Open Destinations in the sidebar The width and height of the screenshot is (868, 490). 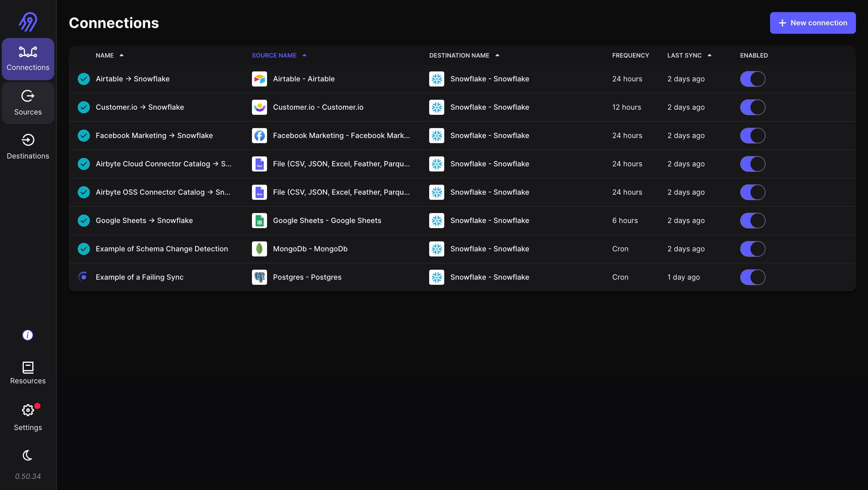[x=28, y=147]
